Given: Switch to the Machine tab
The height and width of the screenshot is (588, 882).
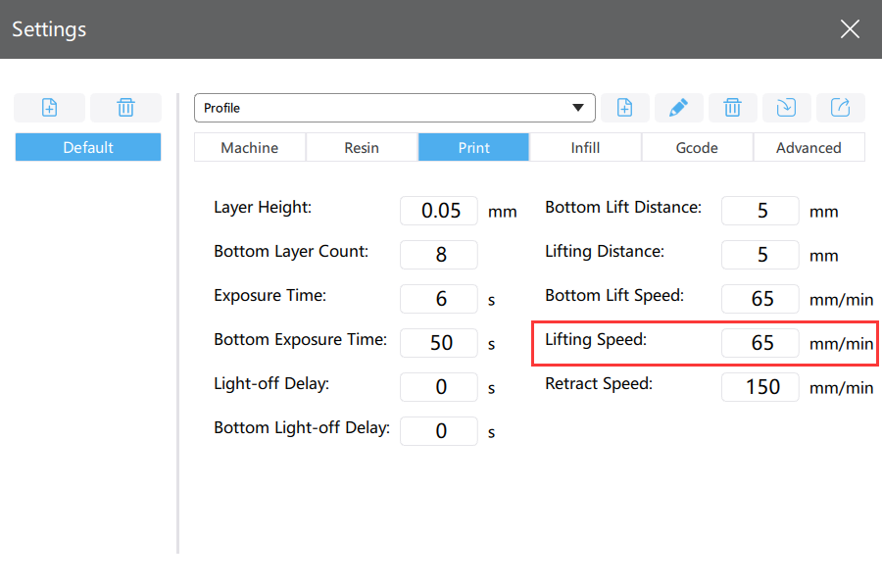Looking at the screenshot, I should [x=250, y=147].
